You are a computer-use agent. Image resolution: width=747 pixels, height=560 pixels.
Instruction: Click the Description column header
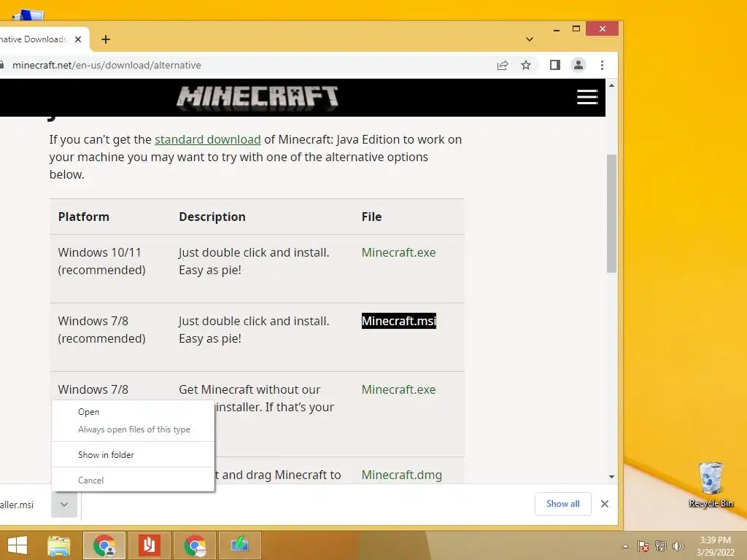click(212, 217)
